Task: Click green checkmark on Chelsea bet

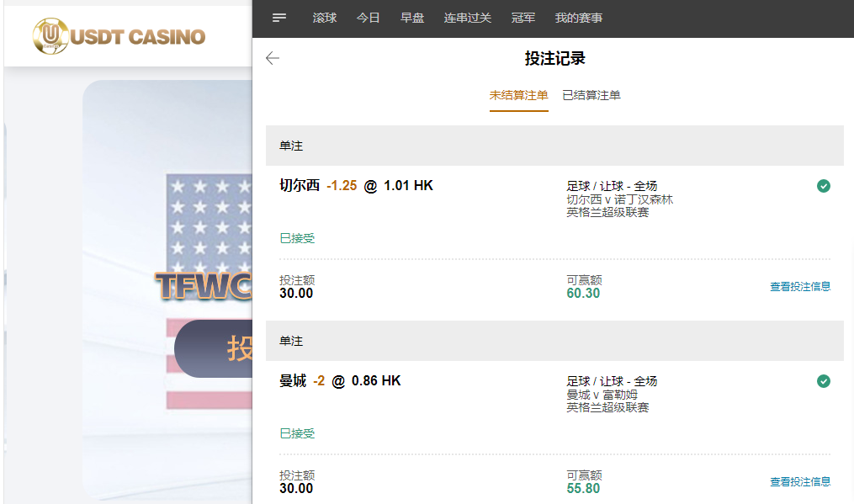Action: click(x=823, y=186)
